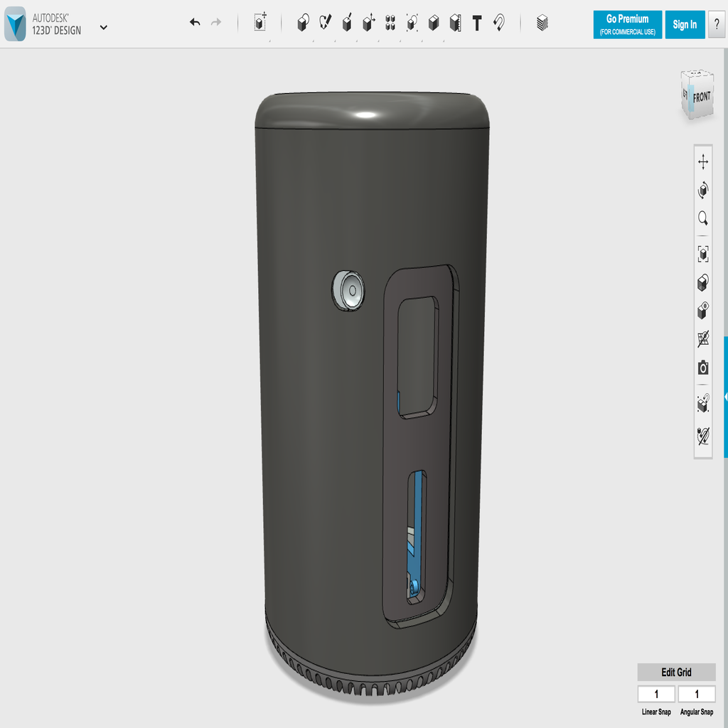Select the round button on the cylinder model
This screenshot has width=728, height=728.
348,290
